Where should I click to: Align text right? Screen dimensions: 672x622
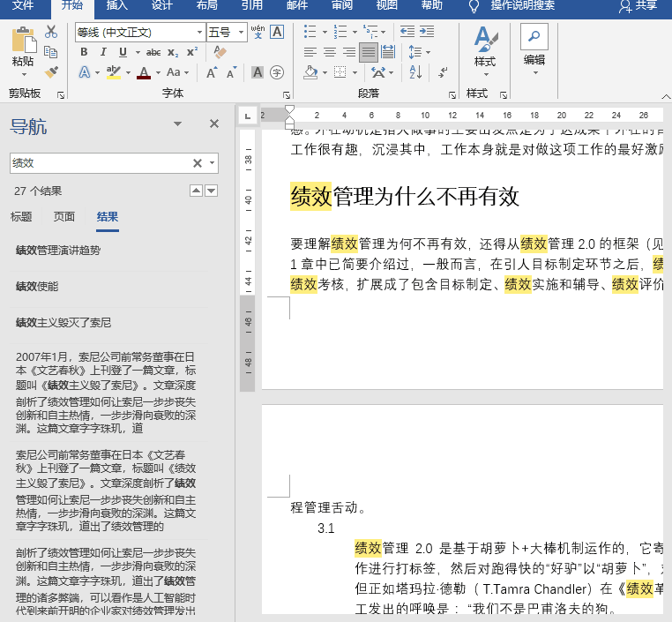(x=349, y=52)
